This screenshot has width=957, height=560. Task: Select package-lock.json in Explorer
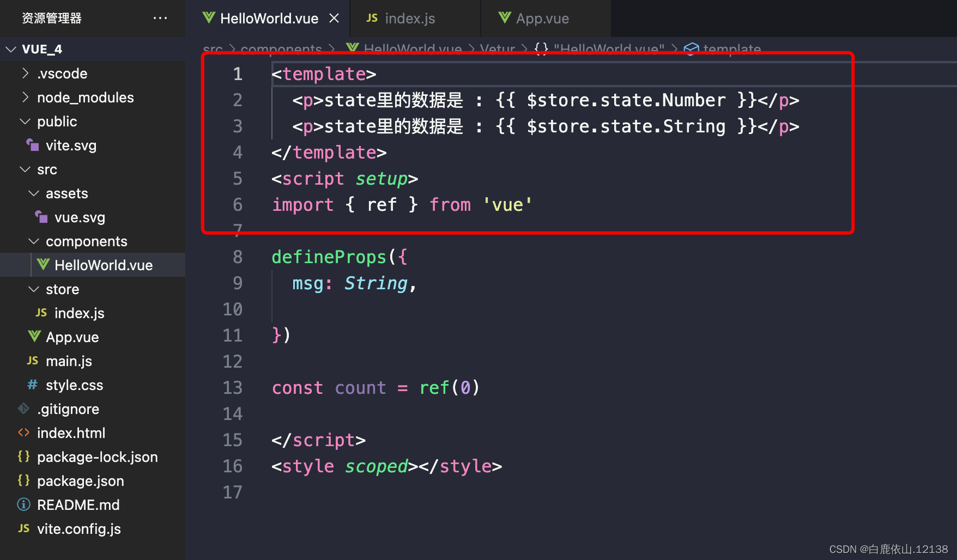click(97, 456)
